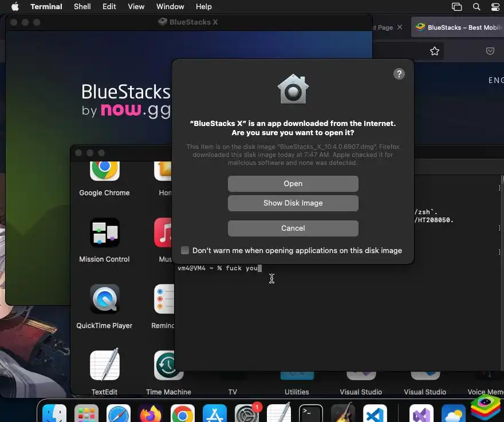Open Visual Studio Code from the Dock
This screenshot has height=422, width=504.
pyautogui.click(x=375, y=414)
